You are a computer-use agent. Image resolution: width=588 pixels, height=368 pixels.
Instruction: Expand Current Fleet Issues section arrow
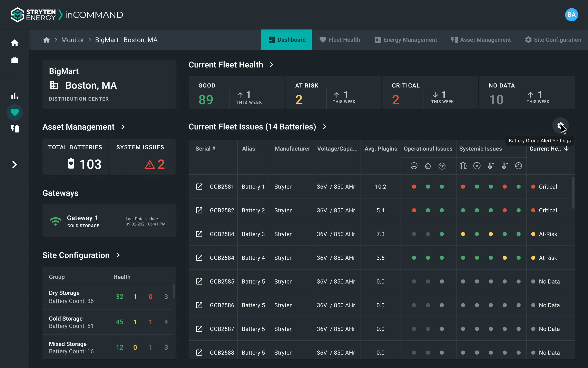coord(325,127)
